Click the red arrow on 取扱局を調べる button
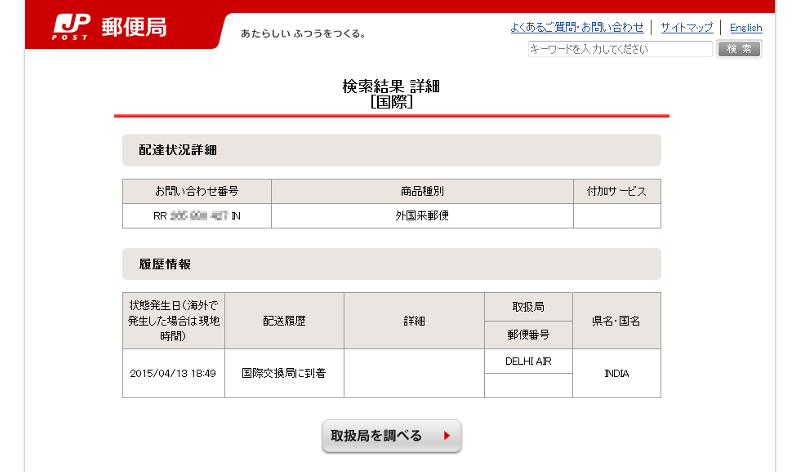The image size is (800, 472). (x=446, y=436)
